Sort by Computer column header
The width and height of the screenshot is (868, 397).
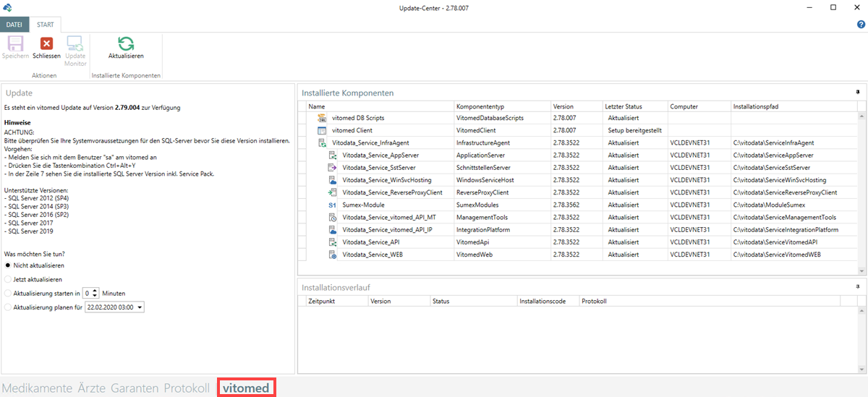[699, 106]
